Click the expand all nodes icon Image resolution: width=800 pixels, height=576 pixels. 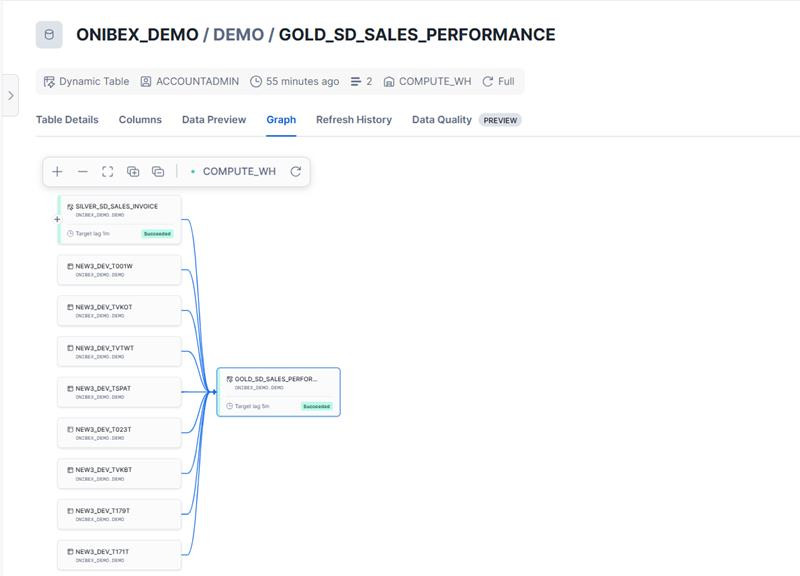(133, 172)
